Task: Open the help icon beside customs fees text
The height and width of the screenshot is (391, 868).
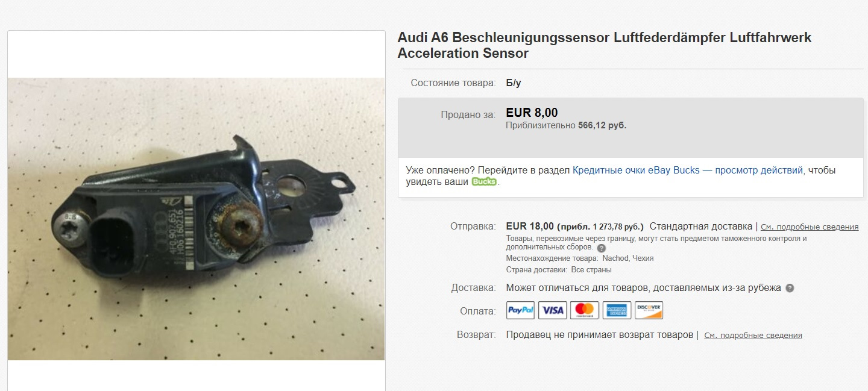Action: pos(601,248)
